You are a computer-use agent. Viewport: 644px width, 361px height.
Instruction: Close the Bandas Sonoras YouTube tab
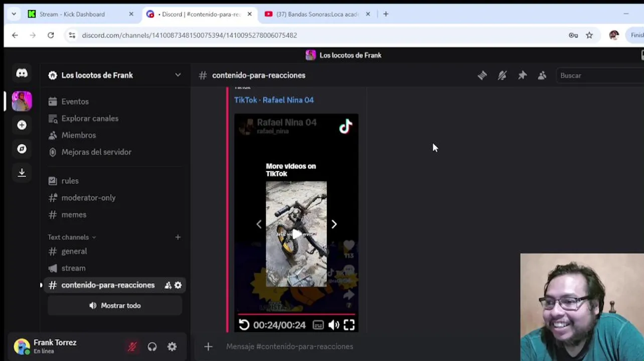368,14
